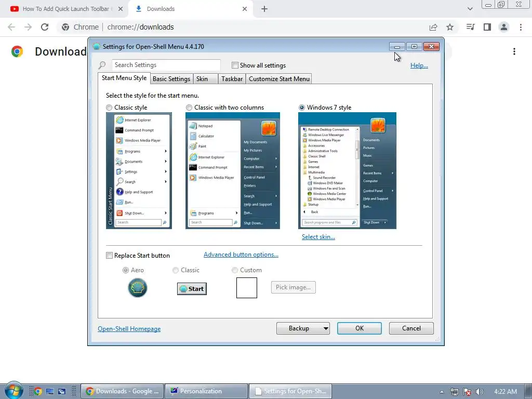The width and height of the screenshot is (532, 399).
Task: Close the How To Add Quick Launch tab
Action: (x=121, y=9)
